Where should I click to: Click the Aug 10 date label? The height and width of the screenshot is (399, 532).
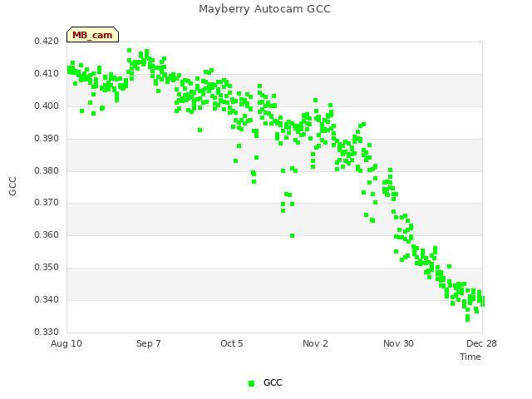tap(66, 343)
